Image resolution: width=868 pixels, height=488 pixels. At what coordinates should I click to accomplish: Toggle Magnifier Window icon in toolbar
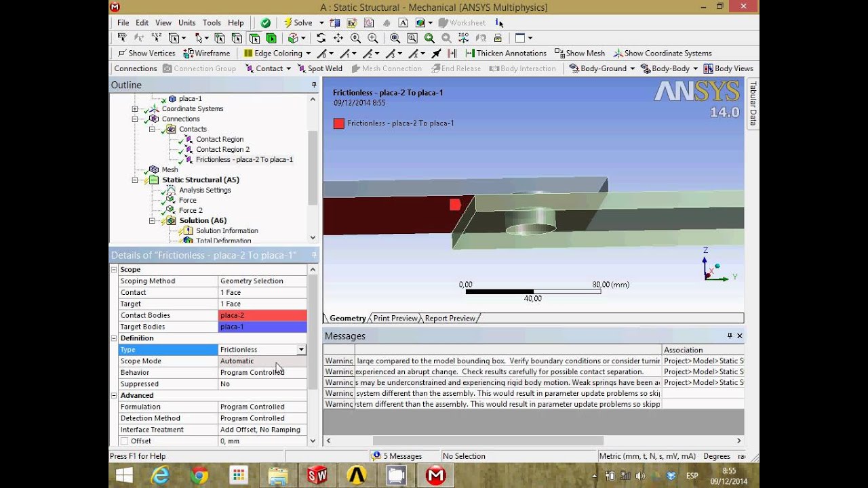412,38
